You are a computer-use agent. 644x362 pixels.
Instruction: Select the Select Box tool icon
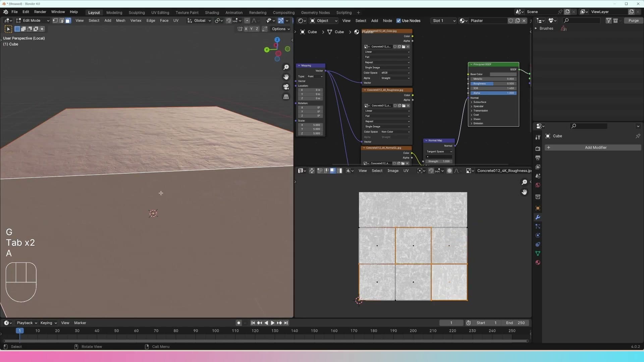[x=8, y=29]
